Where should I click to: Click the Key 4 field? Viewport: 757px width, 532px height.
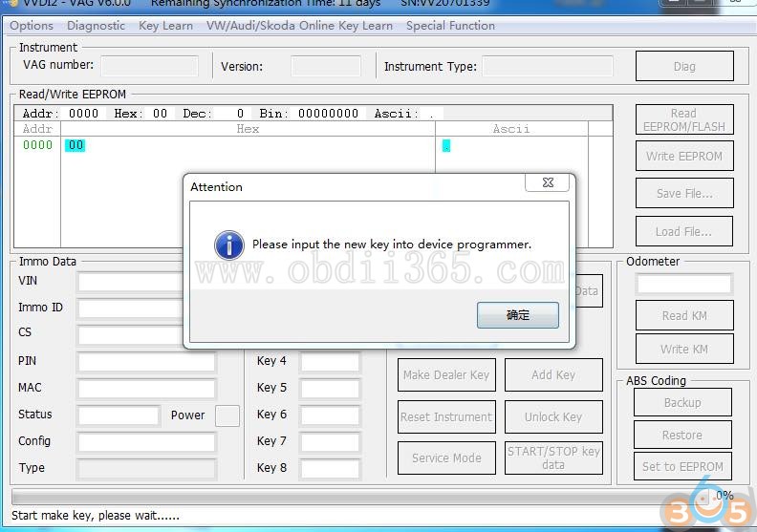[330, 362]
